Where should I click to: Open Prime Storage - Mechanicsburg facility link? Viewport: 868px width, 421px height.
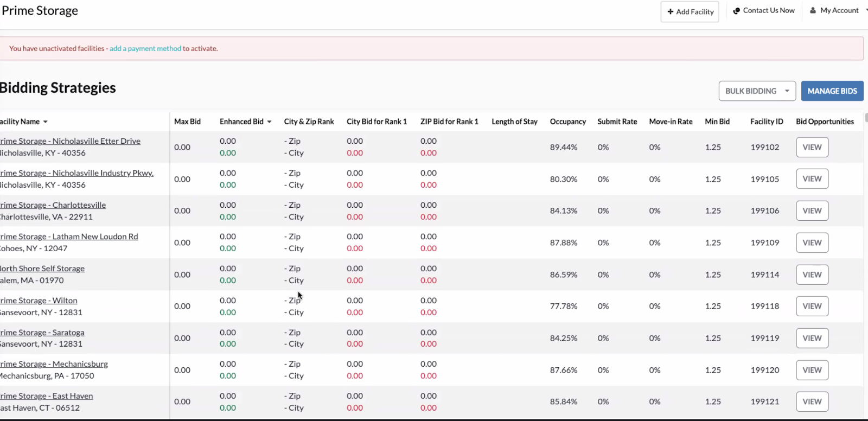[54, 364]
